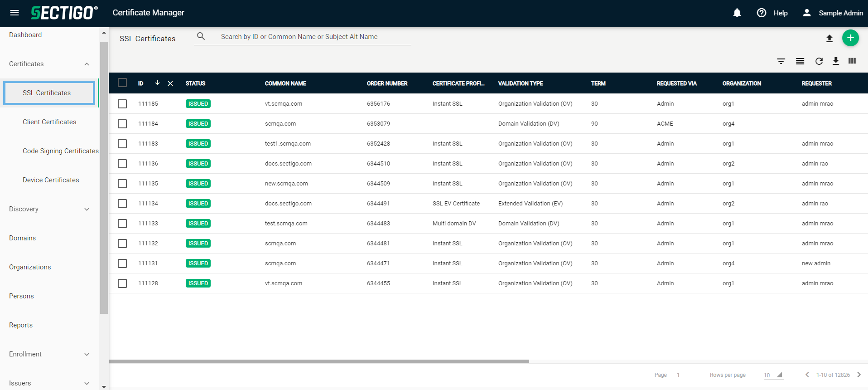Click the new admin requester cell
The height and width of the screenshot is (390, 868).
(x=816, y=263)
